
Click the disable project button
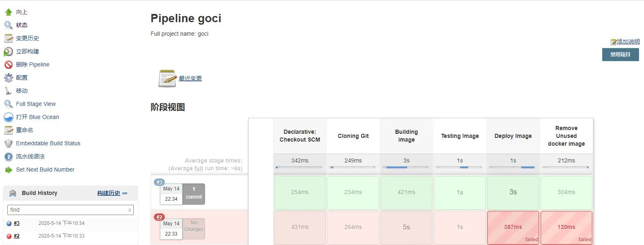coord(620,55)
